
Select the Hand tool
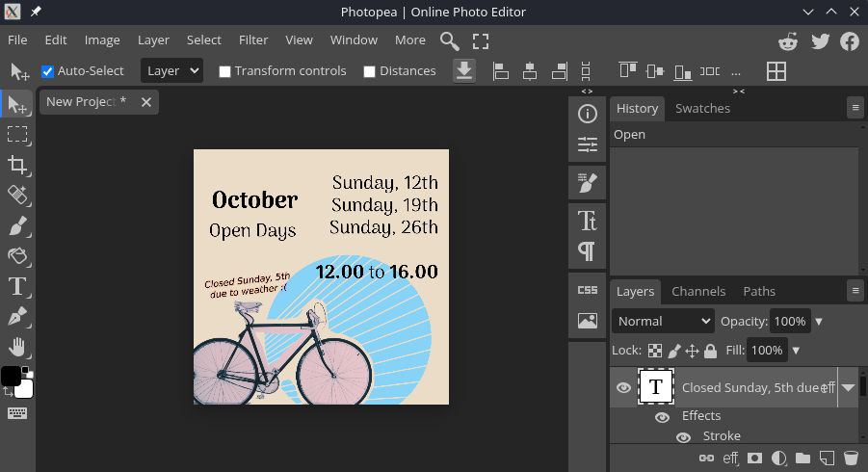click(16, 347)
